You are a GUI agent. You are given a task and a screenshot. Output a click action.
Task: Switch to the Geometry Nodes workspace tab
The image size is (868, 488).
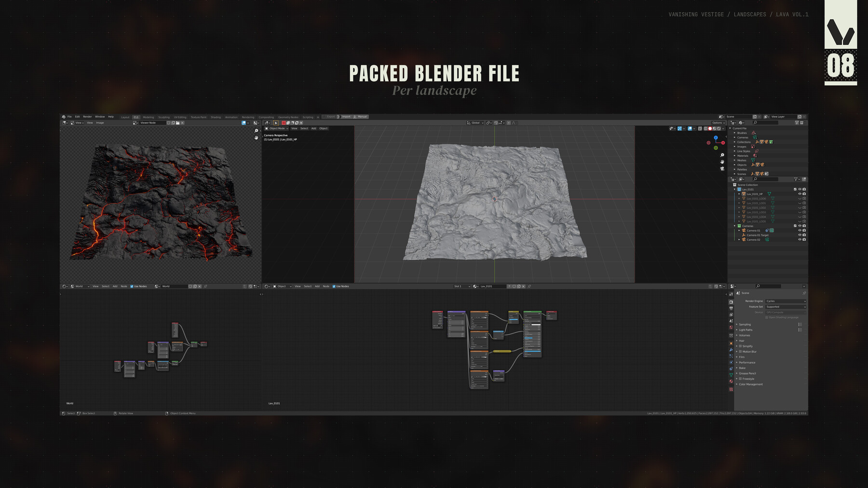coord(289,117)
